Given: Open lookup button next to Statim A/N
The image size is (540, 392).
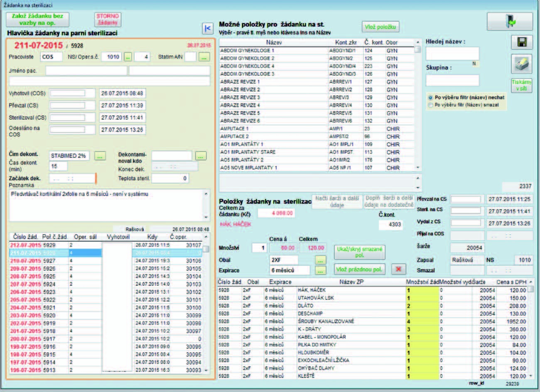Looking at the screenshot, I should click(x=204, y=57).
